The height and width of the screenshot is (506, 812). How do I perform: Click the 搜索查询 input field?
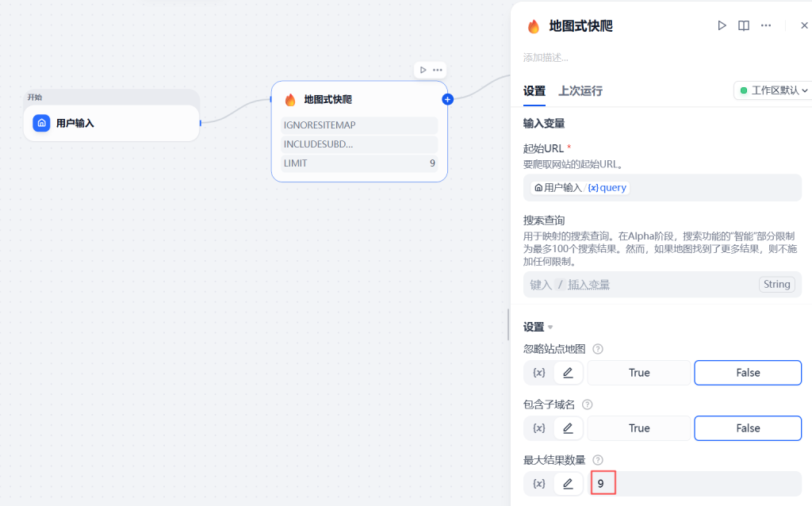[642, 285]
